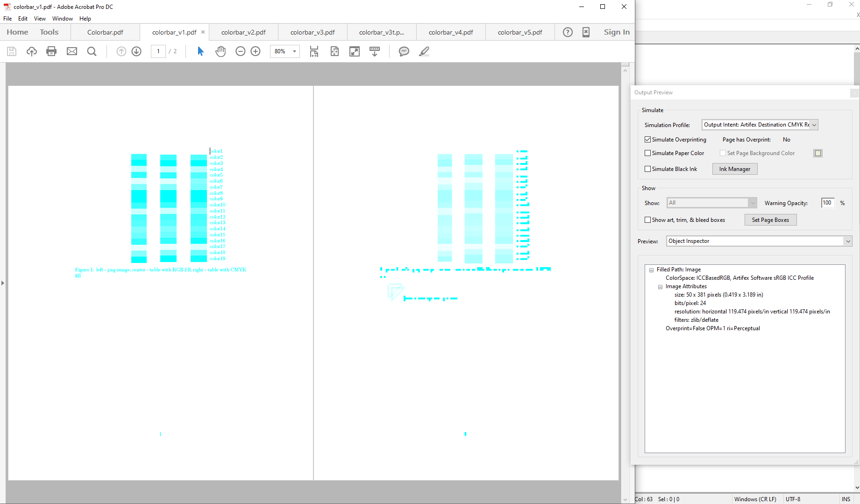
Task: Open the Find text magnifier icon
Action: pyautogui.click(x=92, y=51)
